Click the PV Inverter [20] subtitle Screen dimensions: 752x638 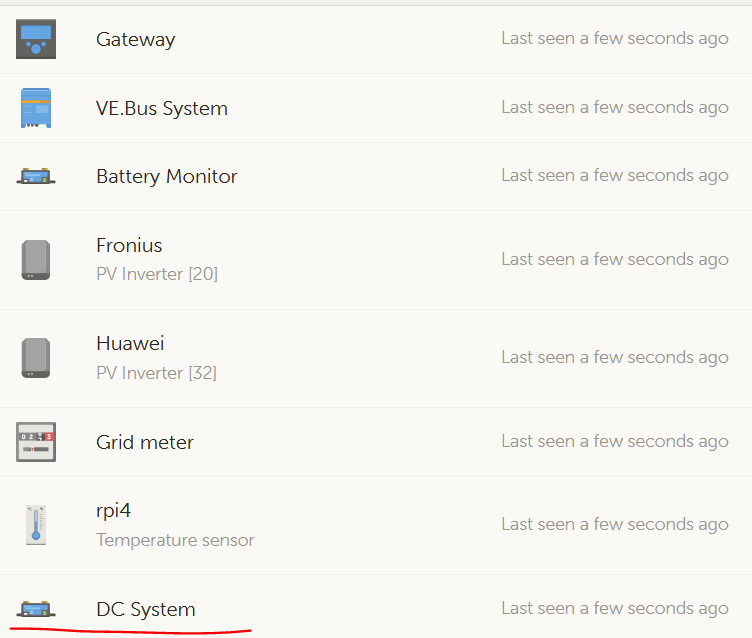157,274
